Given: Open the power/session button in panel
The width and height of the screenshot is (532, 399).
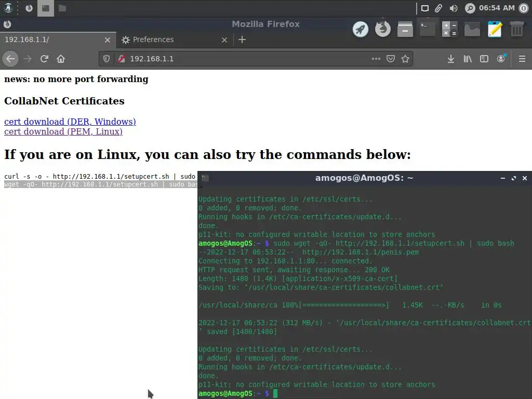Looking at the screenshot, I should (x=524, y=8).
